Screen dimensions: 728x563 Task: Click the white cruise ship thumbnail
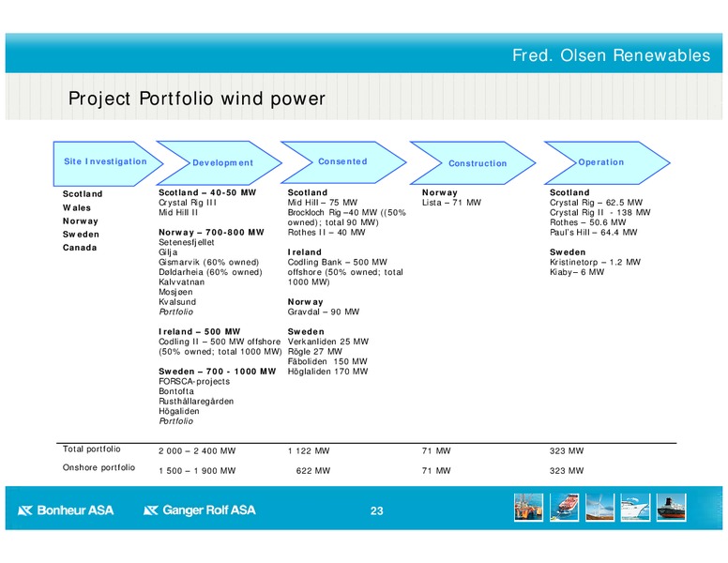pyautogui.click(x=635, y=508)
